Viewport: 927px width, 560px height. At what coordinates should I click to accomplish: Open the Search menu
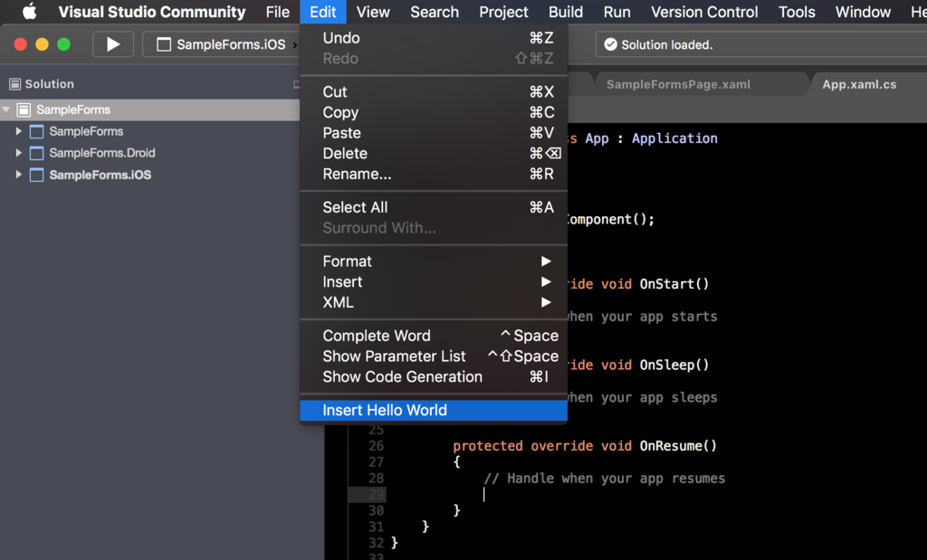pos(435,12)
